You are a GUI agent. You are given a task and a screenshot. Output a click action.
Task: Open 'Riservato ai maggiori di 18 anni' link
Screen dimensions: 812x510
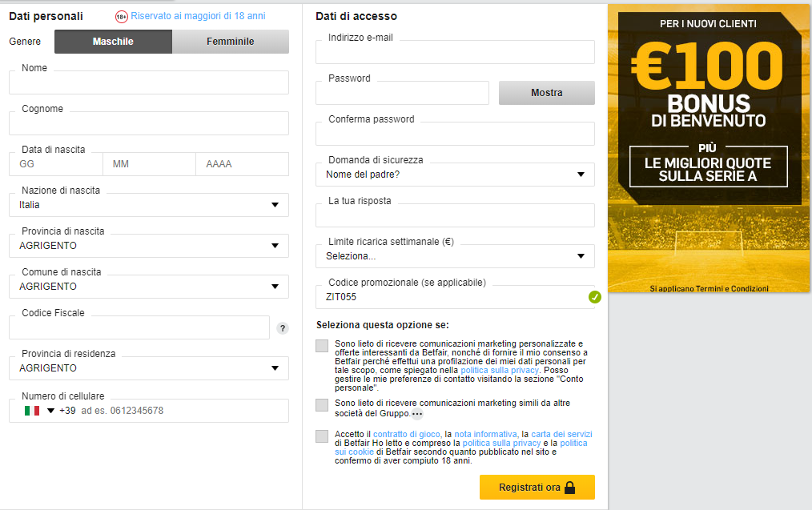pyautogui.click(x=198, y=16)
